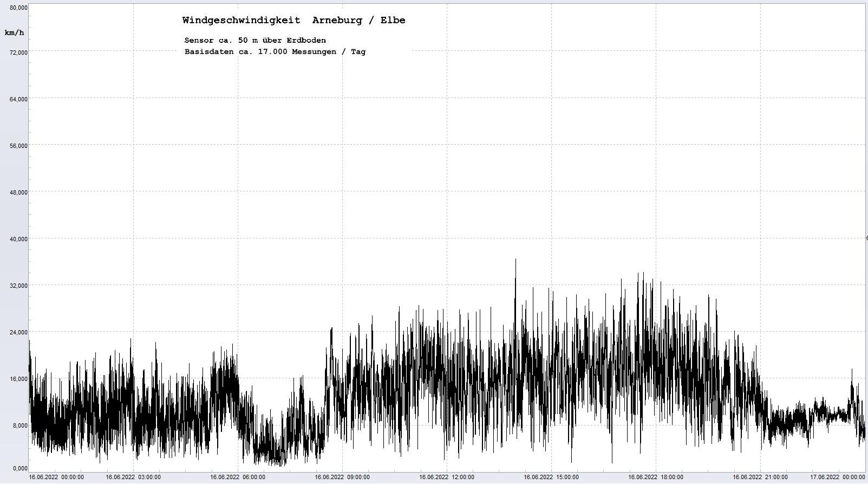Image resolution: width=868 pixels, height=484 pixels.
Task: Select the 'Sensor ca. 50 m über Erdboden' text
Action: (255, 40)
